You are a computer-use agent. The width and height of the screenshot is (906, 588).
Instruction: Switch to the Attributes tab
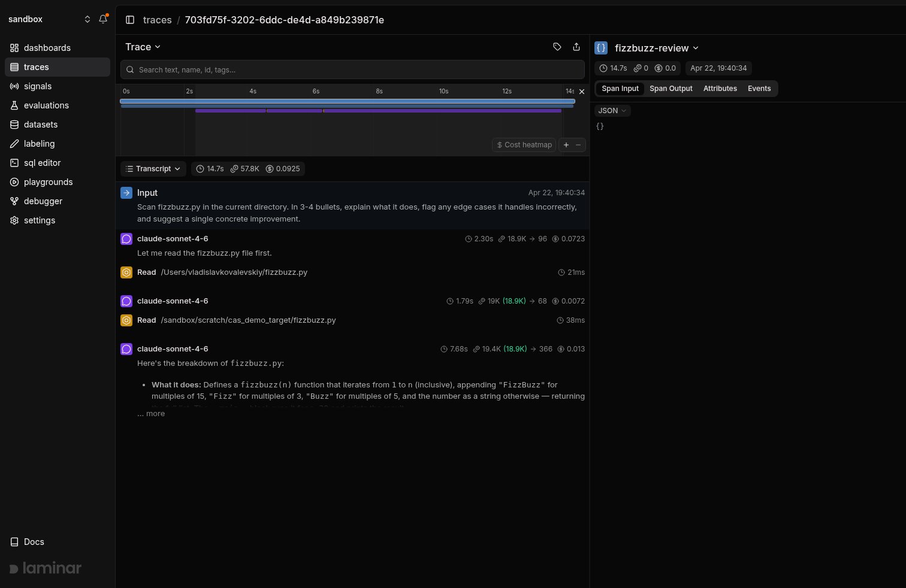pos(720,89)
